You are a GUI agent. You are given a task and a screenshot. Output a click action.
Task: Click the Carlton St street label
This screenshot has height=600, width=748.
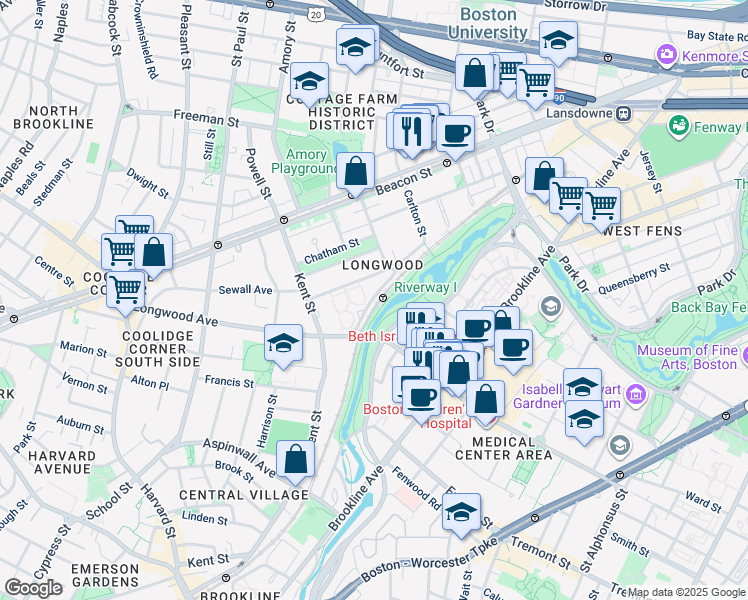(415, 213)
